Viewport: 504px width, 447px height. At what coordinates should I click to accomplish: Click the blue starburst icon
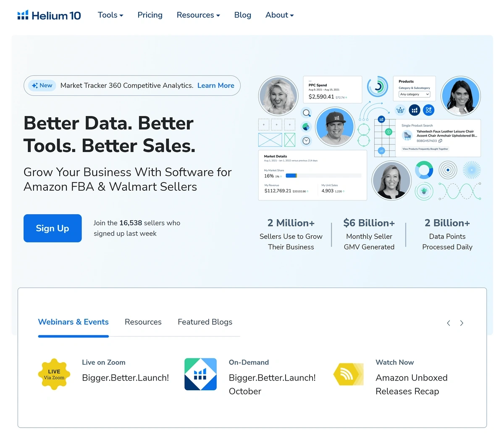click(x=472, y=170)
